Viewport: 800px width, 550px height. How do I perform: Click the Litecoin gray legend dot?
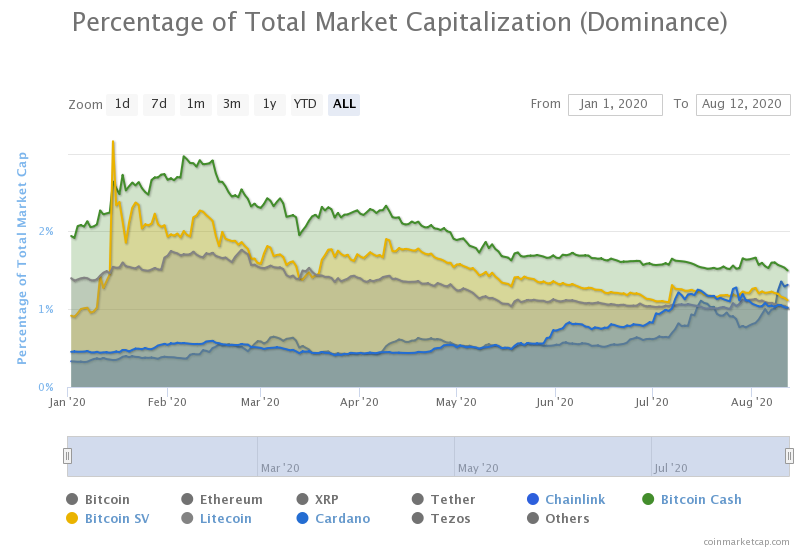pyautogui.click(x=187, y=518)
